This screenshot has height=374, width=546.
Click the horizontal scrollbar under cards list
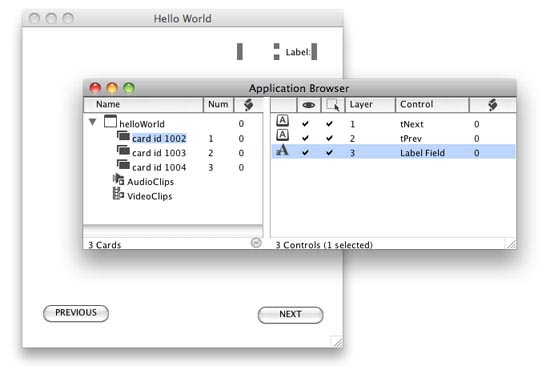pyautogui.click(x=173, y=231)
